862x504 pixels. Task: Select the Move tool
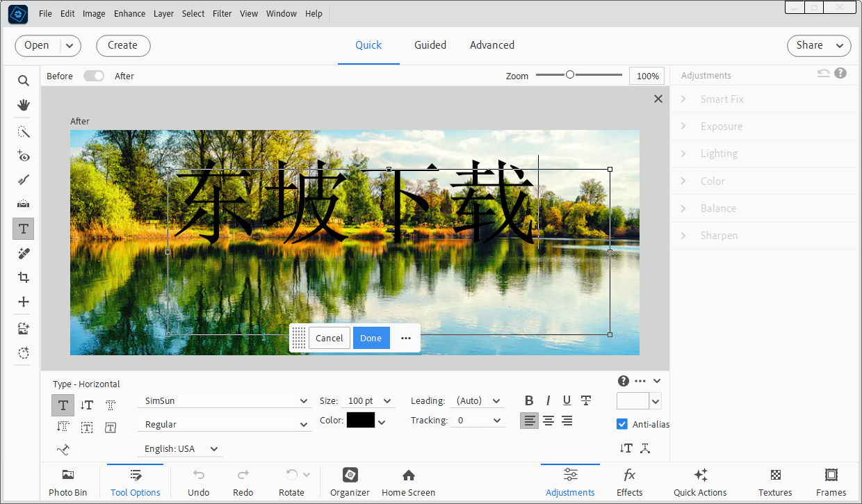[23, 302]
